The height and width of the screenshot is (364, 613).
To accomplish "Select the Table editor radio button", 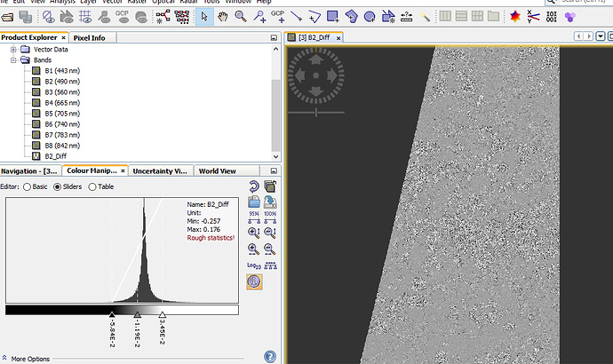I will pos(92,187).
